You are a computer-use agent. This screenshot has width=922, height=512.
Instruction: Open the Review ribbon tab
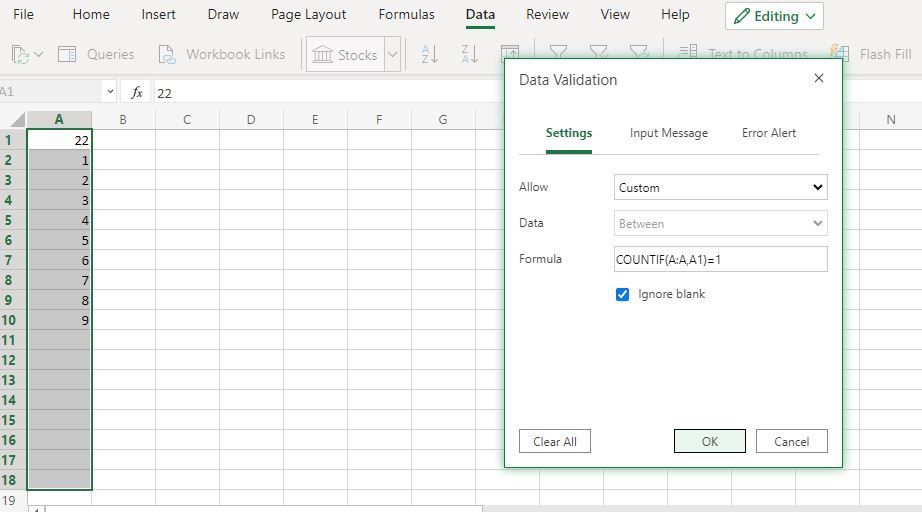coord(547,15)
